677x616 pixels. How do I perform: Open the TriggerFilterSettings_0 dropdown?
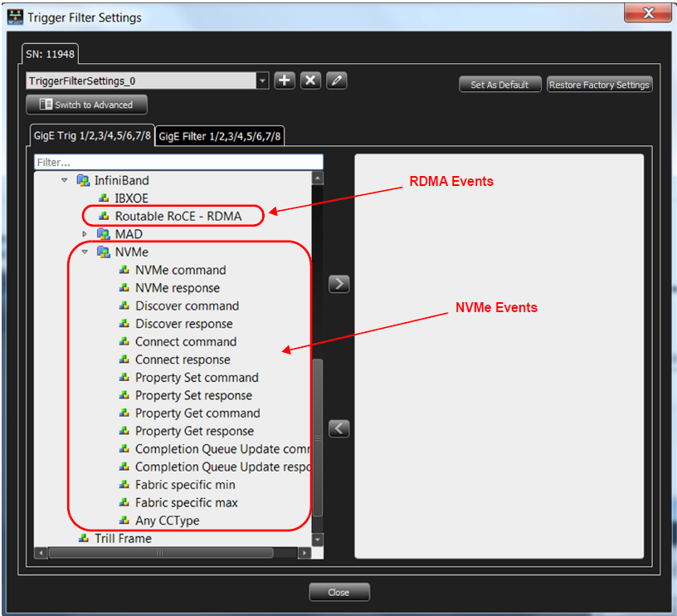click(x=262, y=81)
